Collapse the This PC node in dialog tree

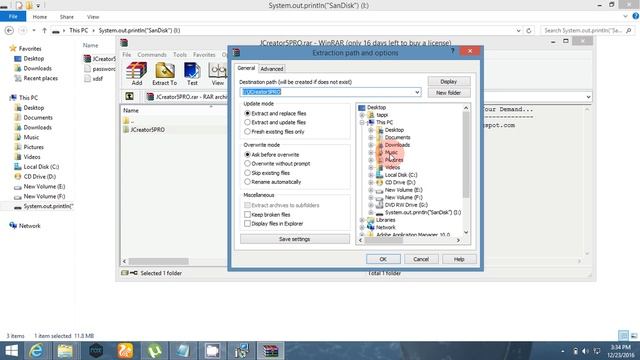[362, 122]
